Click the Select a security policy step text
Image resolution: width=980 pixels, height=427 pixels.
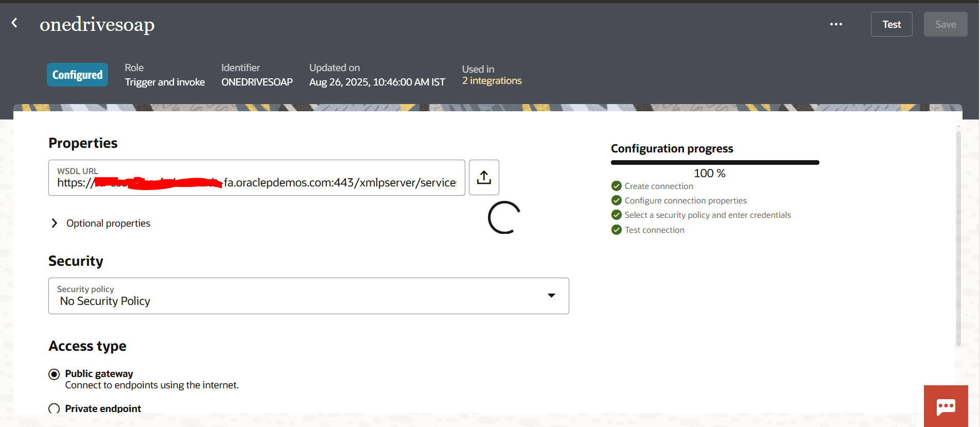click(x=708, y=215)
